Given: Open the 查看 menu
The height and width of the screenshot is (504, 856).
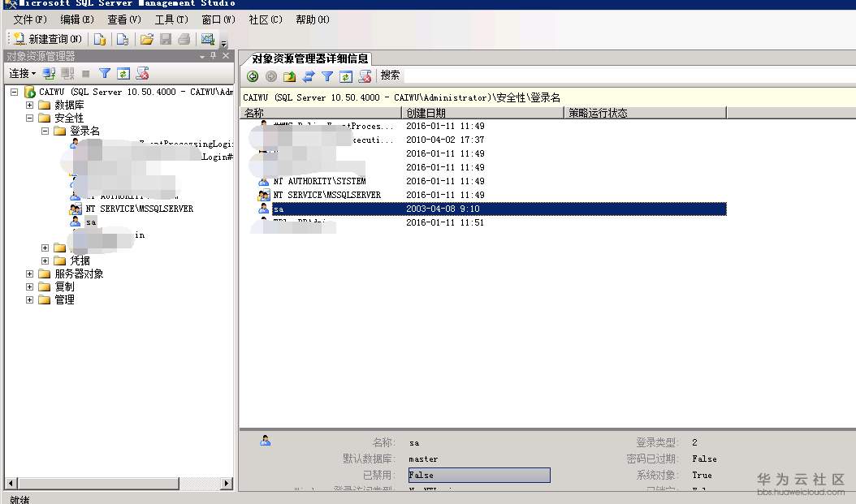Looking at the screenshot, I should pyautogui.click(x=124, y=19).
